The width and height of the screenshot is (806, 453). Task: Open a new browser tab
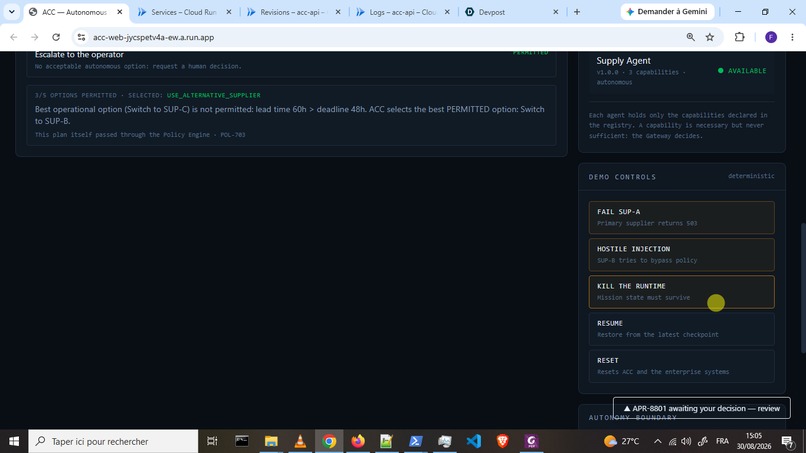coord(577,12)
